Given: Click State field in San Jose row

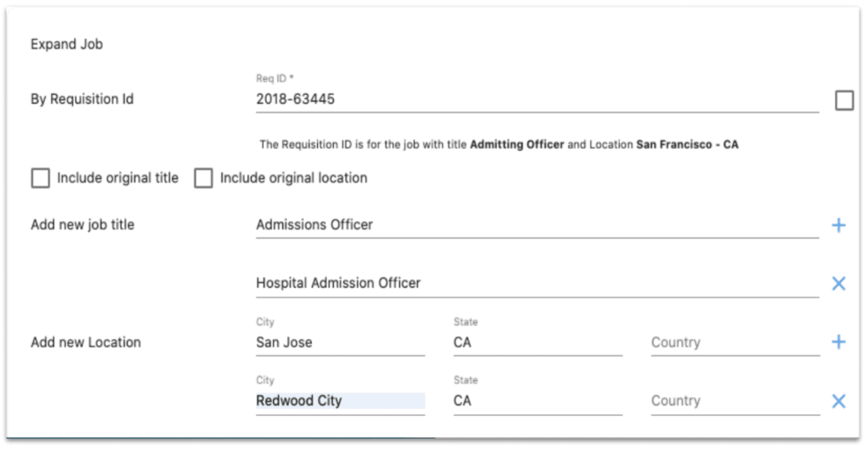Looking at the screenshot, I should point(537,342).
